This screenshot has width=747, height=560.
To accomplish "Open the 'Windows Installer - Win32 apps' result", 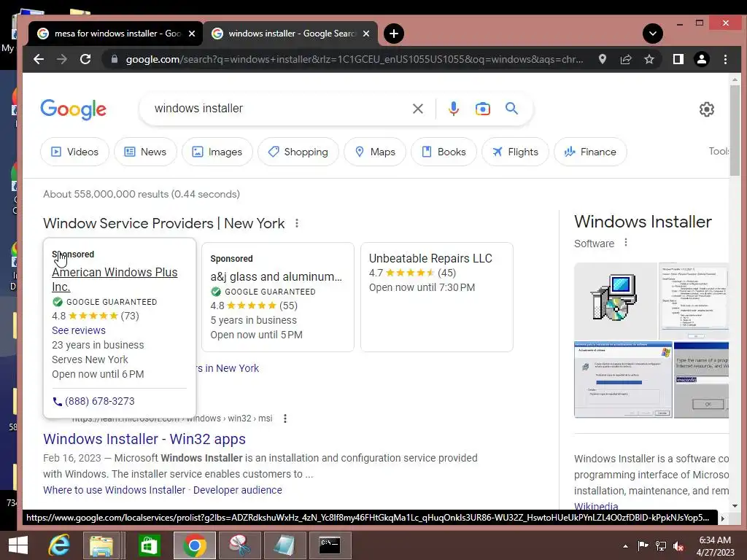I will [144, 439].
